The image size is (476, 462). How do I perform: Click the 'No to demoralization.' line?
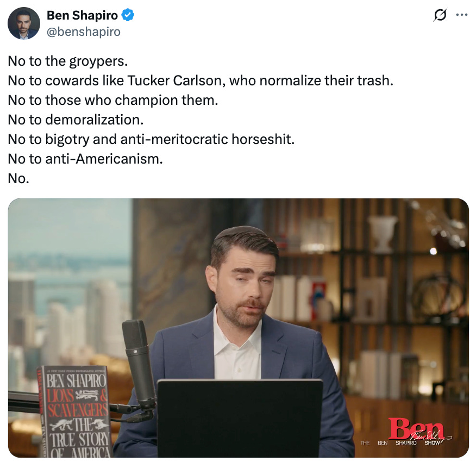click(x=76, y=120)
